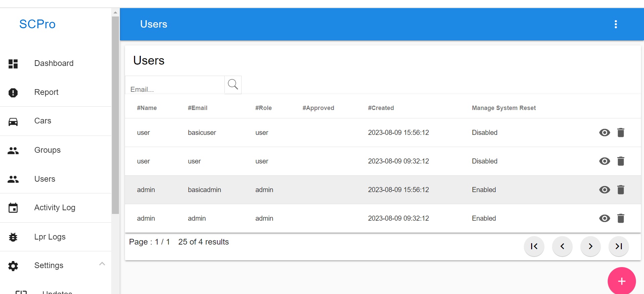Sort by the #Created column header
The image size is (644, 294).
click(381, 108)
